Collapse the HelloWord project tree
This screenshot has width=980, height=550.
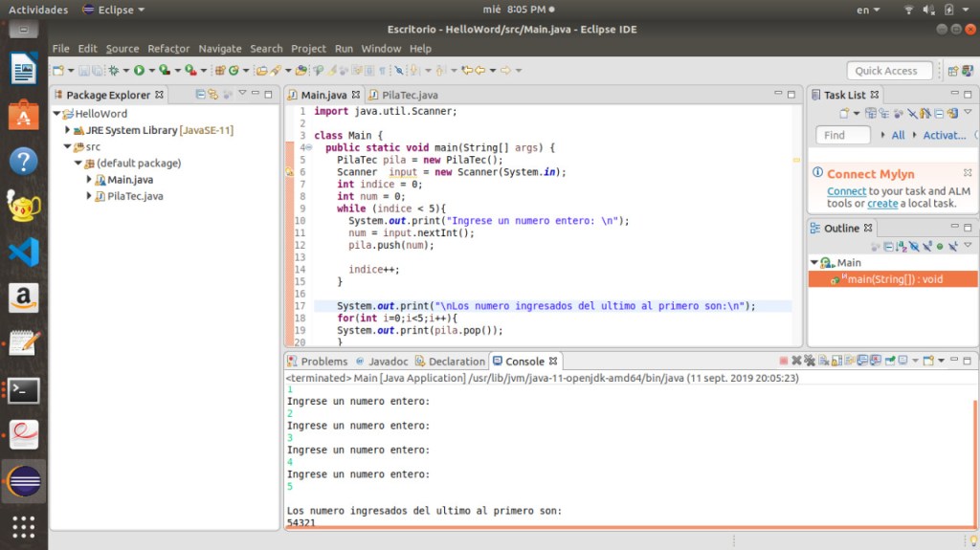(x=56, y=114)
